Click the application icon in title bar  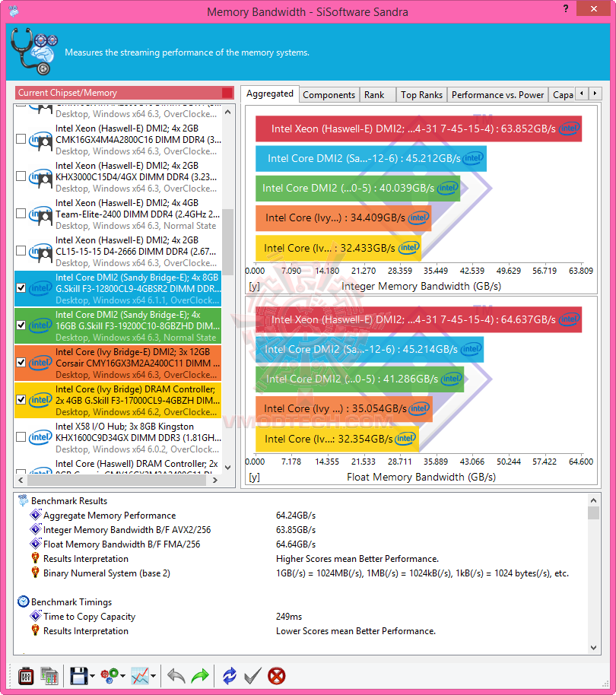pos(13,11)
